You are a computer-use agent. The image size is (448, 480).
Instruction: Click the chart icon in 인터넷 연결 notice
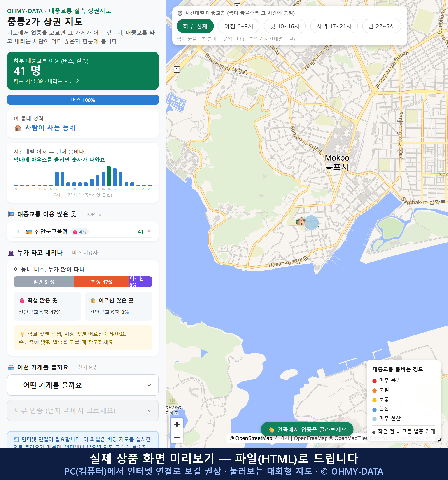point(16,439)
